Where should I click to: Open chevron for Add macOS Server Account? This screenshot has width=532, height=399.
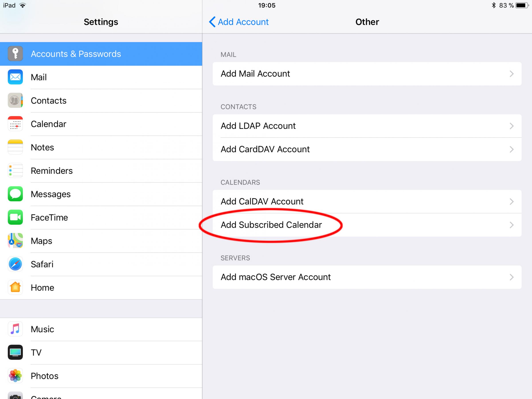pos(511,277)
